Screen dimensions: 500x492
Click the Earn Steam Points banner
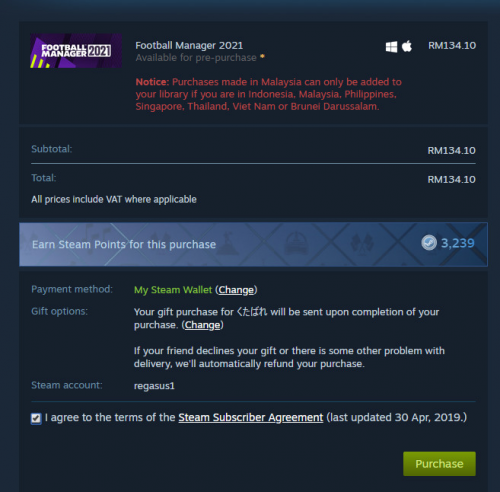tap(253, 244)
